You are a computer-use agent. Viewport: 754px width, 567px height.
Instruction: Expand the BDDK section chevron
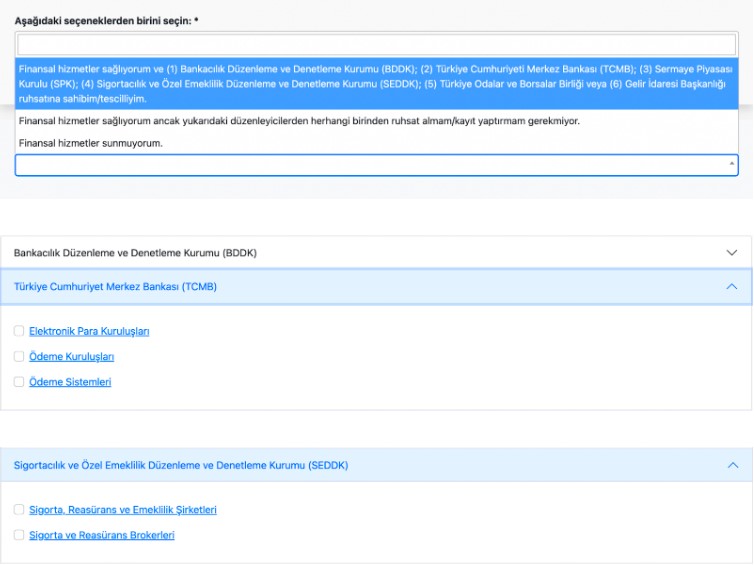(732, 253)
